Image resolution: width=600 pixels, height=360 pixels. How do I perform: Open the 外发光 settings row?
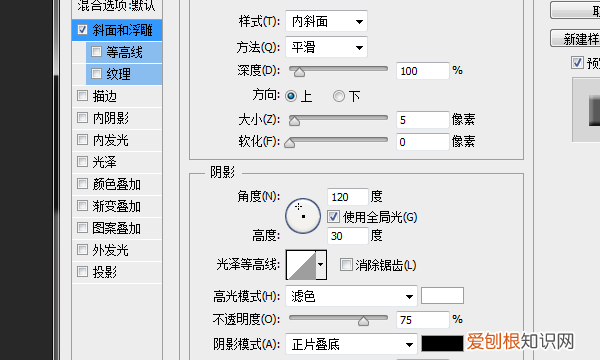[x=117, y=250]
